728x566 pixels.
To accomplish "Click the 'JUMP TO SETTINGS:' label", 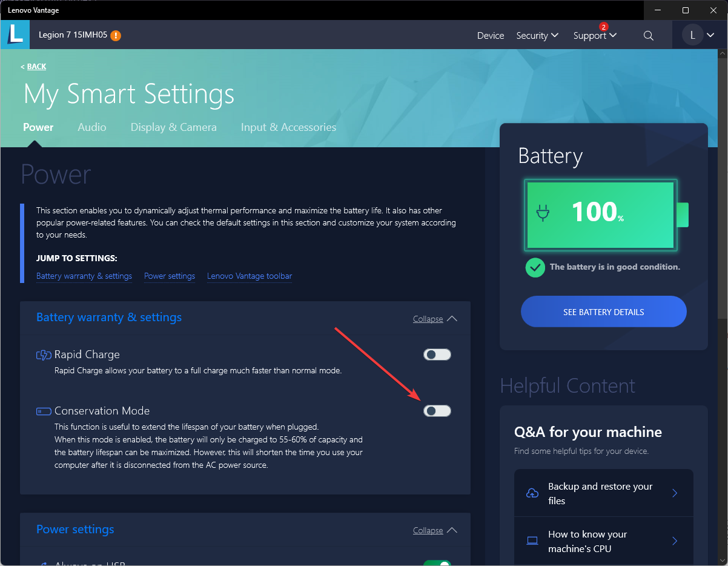I will 76,258.
